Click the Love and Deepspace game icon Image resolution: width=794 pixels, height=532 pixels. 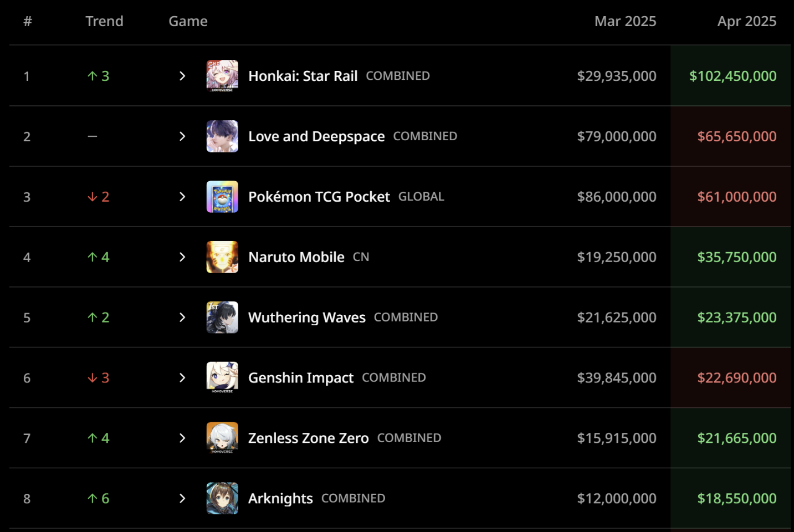222,136
